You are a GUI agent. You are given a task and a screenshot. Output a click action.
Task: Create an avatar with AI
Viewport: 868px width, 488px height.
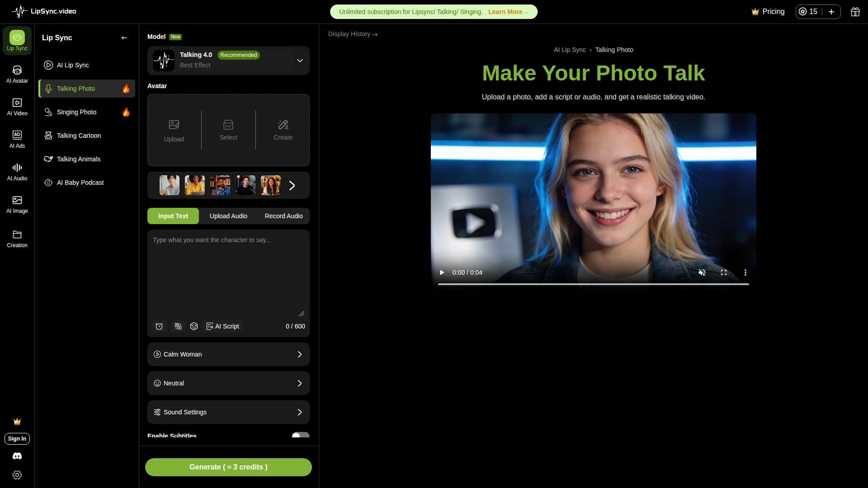283,131
